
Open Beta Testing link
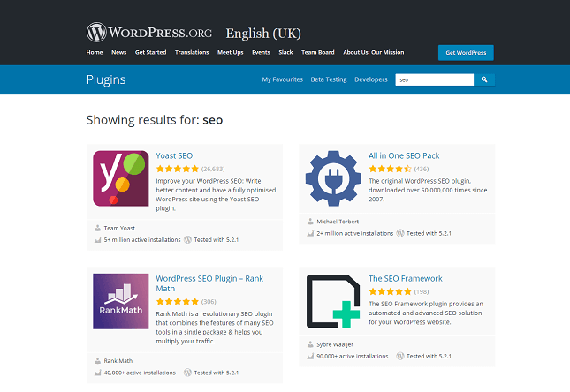coord(329,79)
